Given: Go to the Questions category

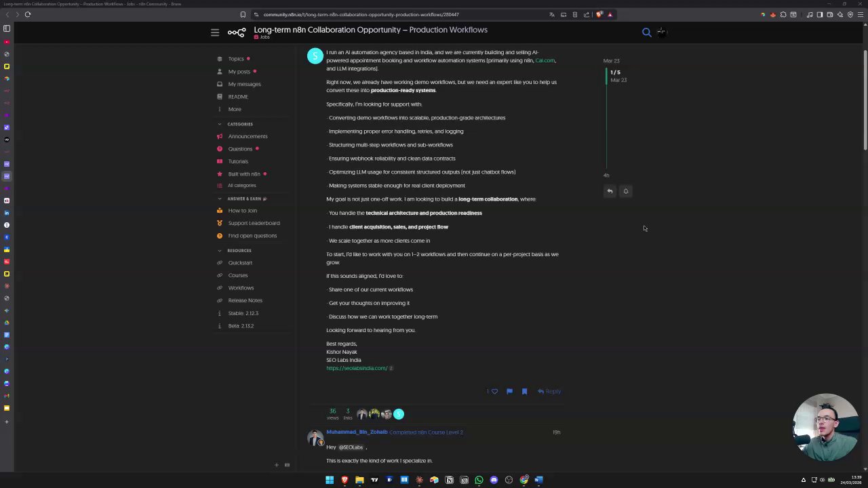Looking at the screenshot, I should pyautogui.click(x=240, y=148).
